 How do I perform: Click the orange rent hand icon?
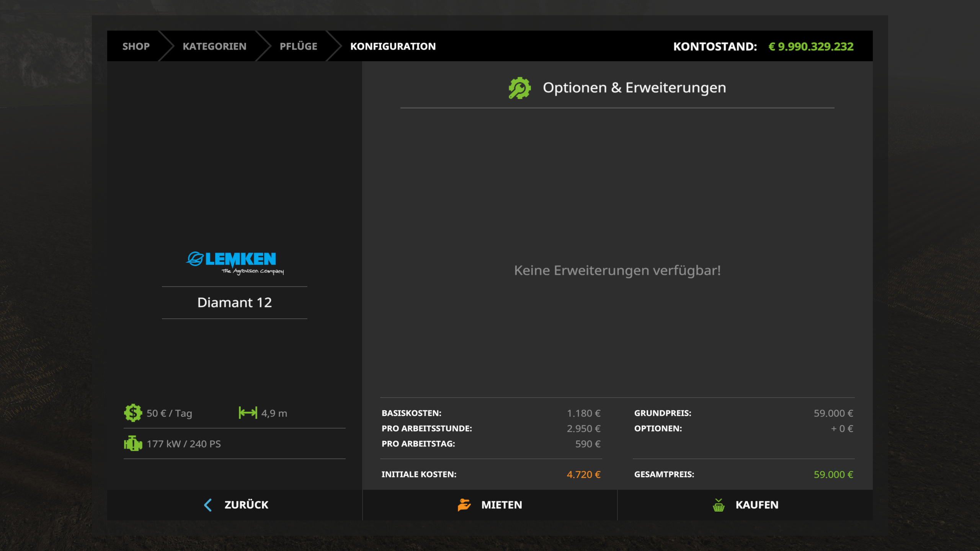[464, 505]
